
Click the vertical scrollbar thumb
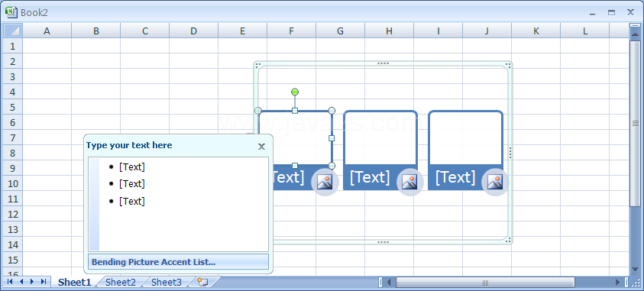point(635,123)
